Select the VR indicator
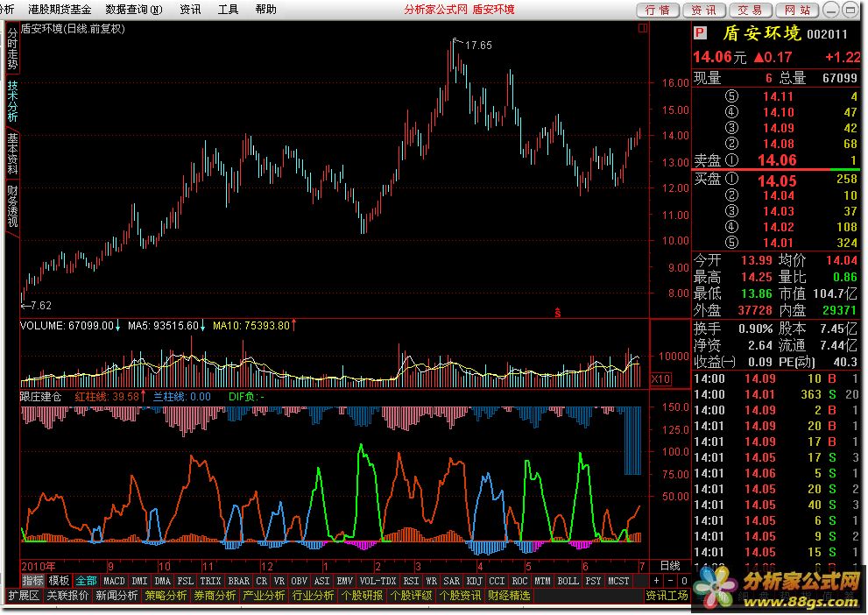 279,581
